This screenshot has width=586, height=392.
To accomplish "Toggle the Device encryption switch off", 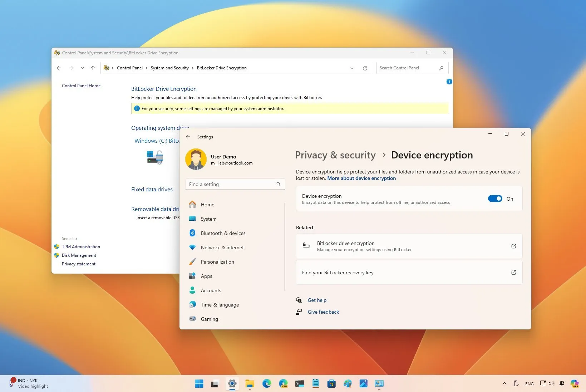I will 495,199.
